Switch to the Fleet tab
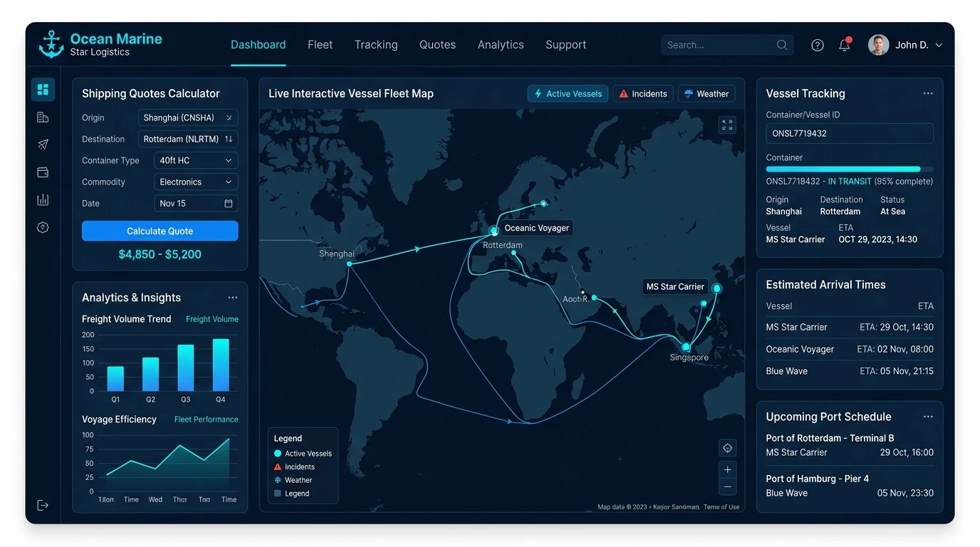The height and width of the screenshot is (547, 980). (320, 45)
